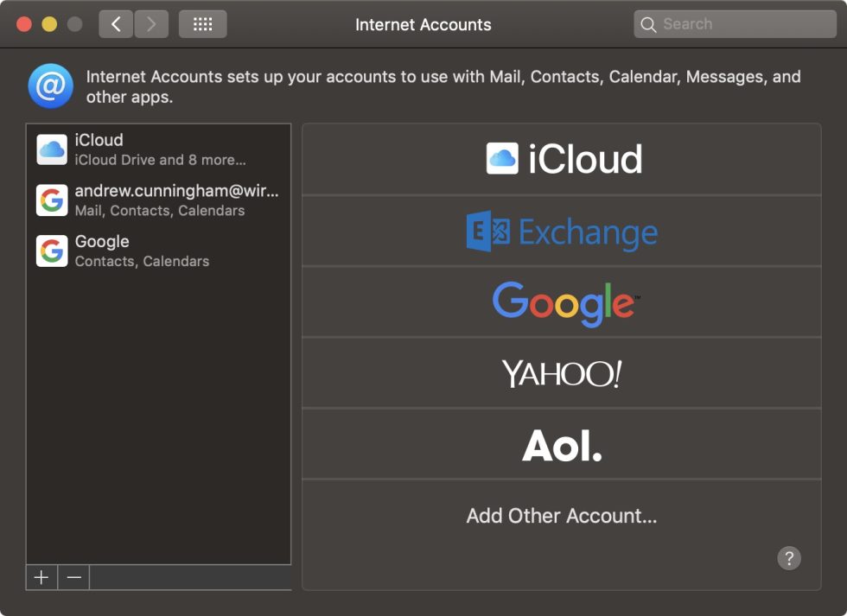Choose Yahoo account provider

click(x=561, y=373)
